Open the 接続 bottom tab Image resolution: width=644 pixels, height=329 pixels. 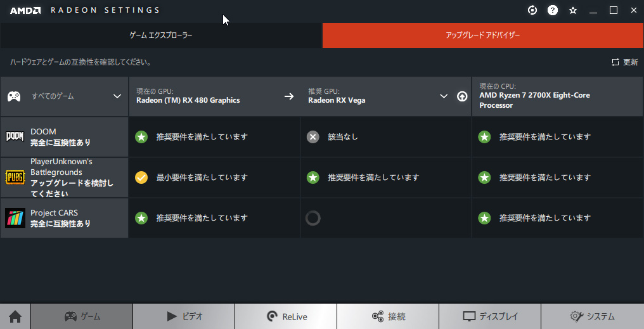pyautogui.click(x=388, y=316)
